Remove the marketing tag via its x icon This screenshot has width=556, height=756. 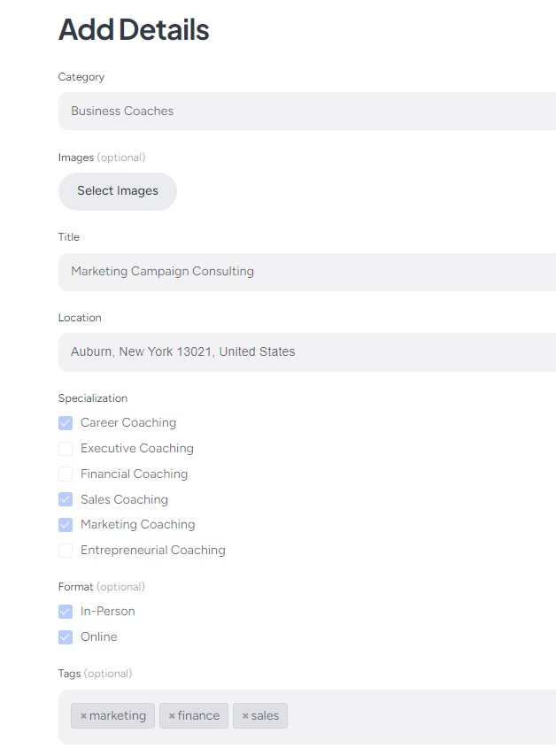(x=83, y=716)
